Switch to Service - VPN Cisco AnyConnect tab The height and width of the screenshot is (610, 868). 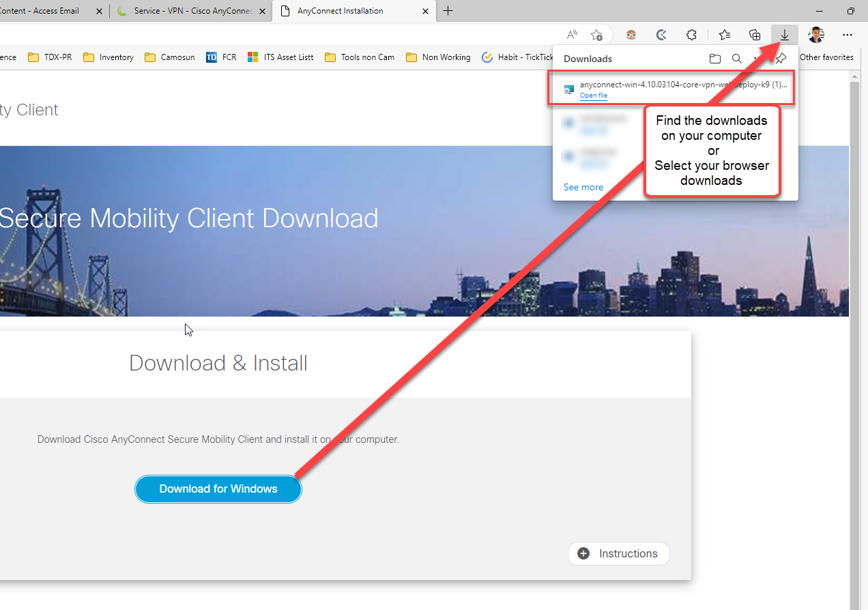190,11
